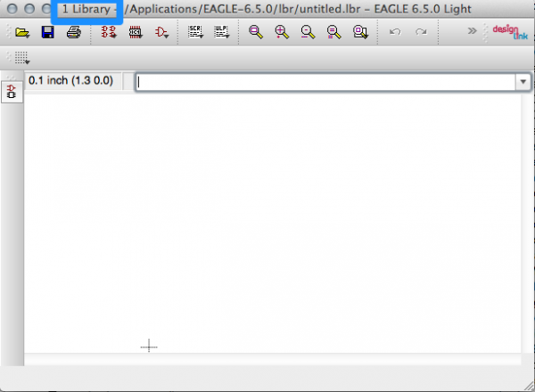Viewport: 535px width, 392px height.
Task: Click the Open file folder icon
Action: click(x=23, y=32)
